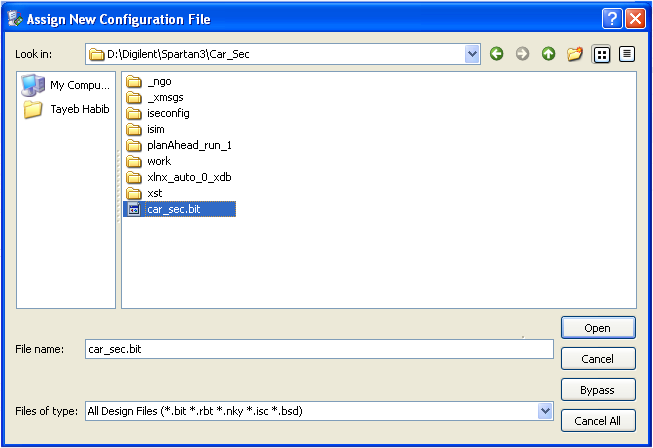Click the green Back navigation arrow

(x=497, y=54)
